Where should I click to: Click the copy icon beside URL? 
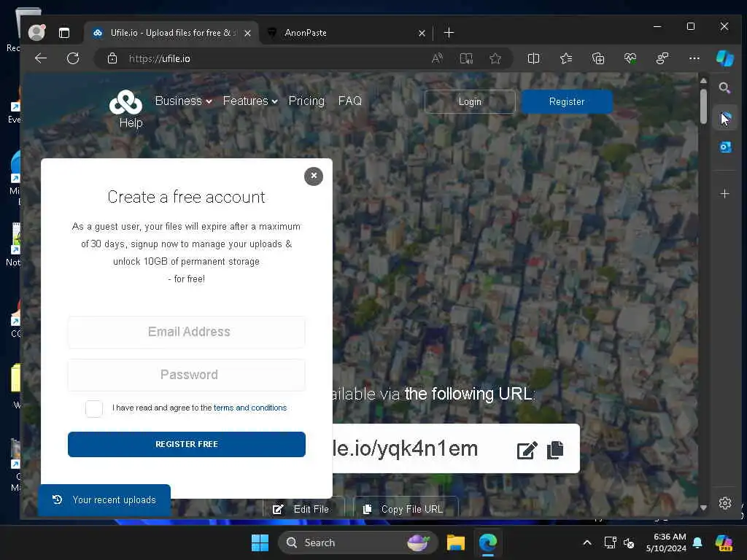pos(555,450)
